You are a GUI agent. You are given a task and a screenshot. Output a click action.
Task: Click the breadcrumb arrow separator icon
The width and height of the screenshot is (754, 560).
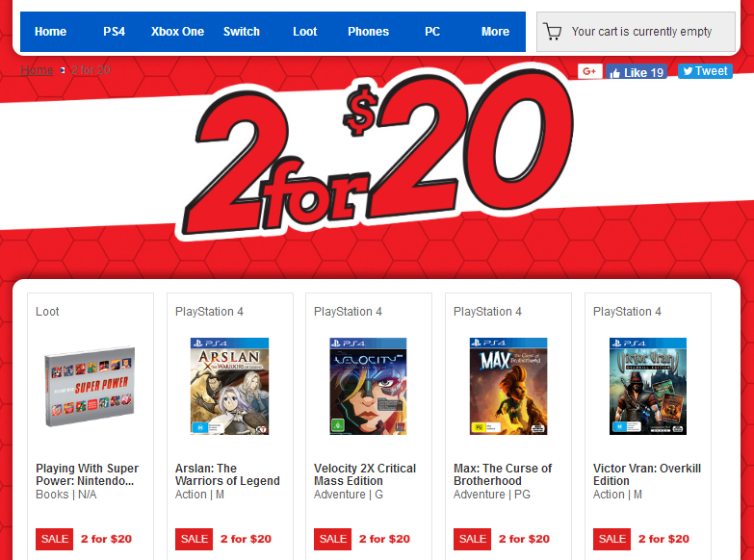63,70
